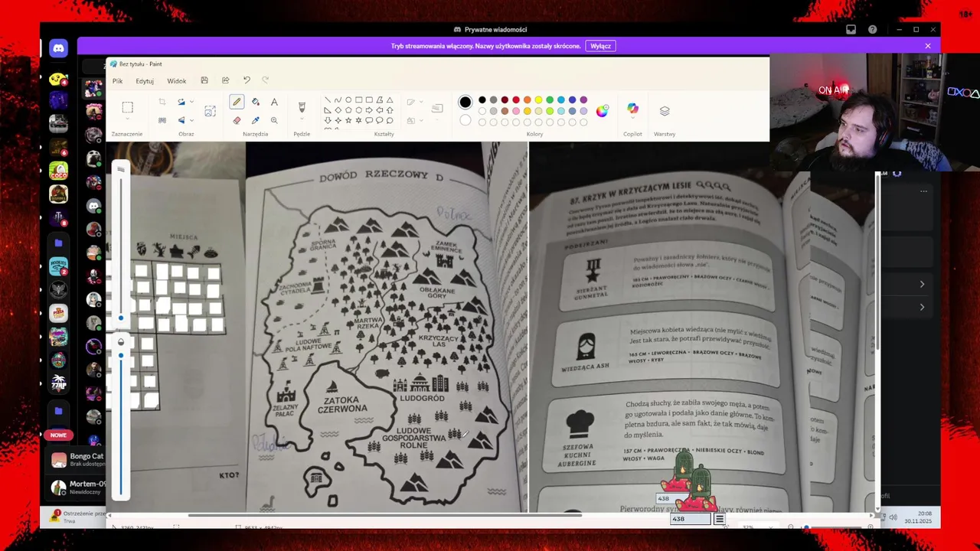Pick the yellow color swatch
The image size is (980, 551).
(x=538, y=100)
